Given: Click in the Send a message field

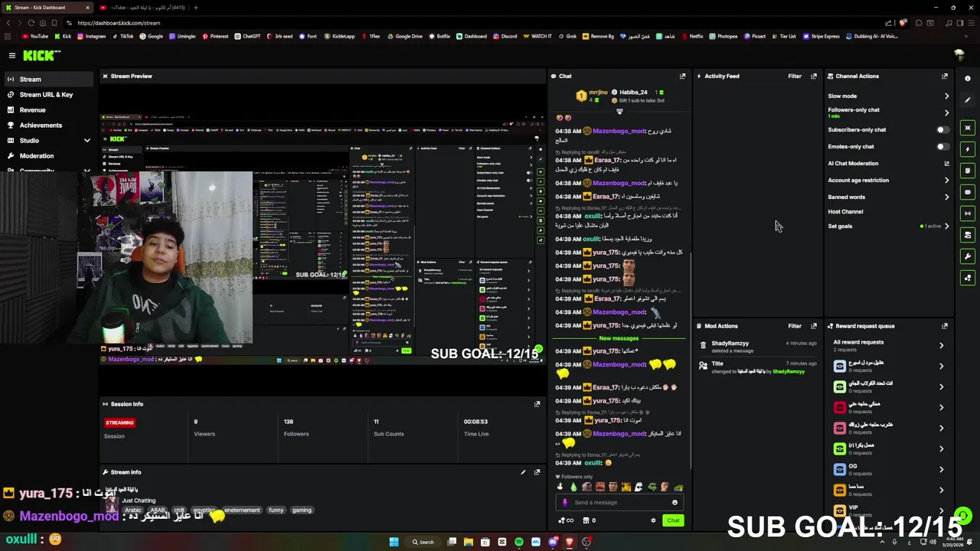Looking at the screenshot, I should point(619,503).
